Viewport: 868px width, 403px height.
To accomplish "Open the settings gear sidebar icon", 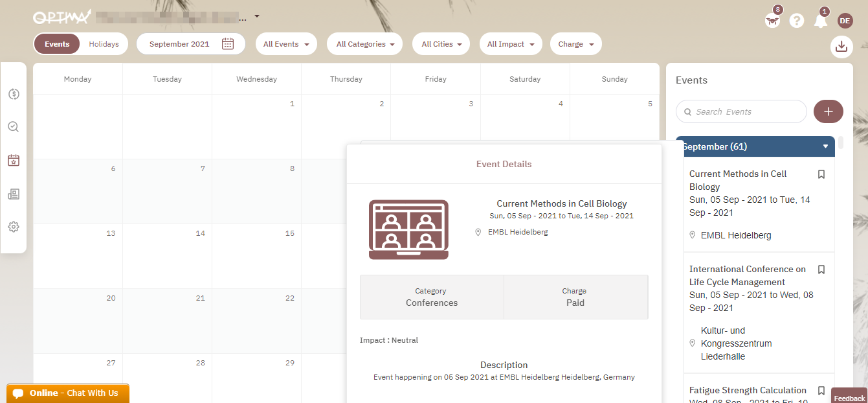I will (x=14, y=227).
